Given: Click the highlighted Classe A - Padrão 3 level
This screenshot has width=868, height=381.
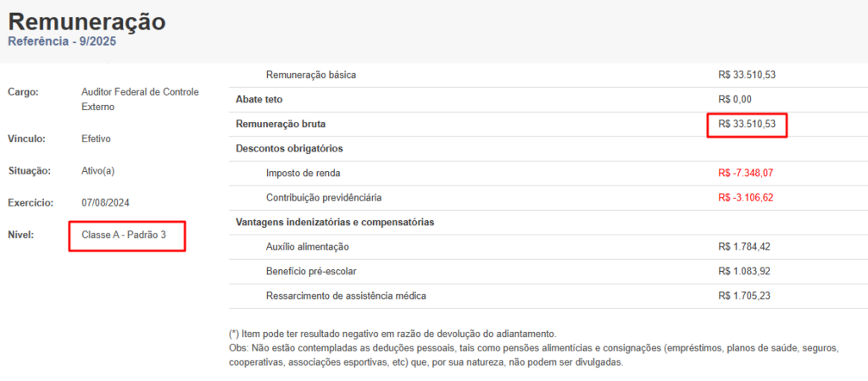Looking at the screenshot, I should [x=124, y=235].
